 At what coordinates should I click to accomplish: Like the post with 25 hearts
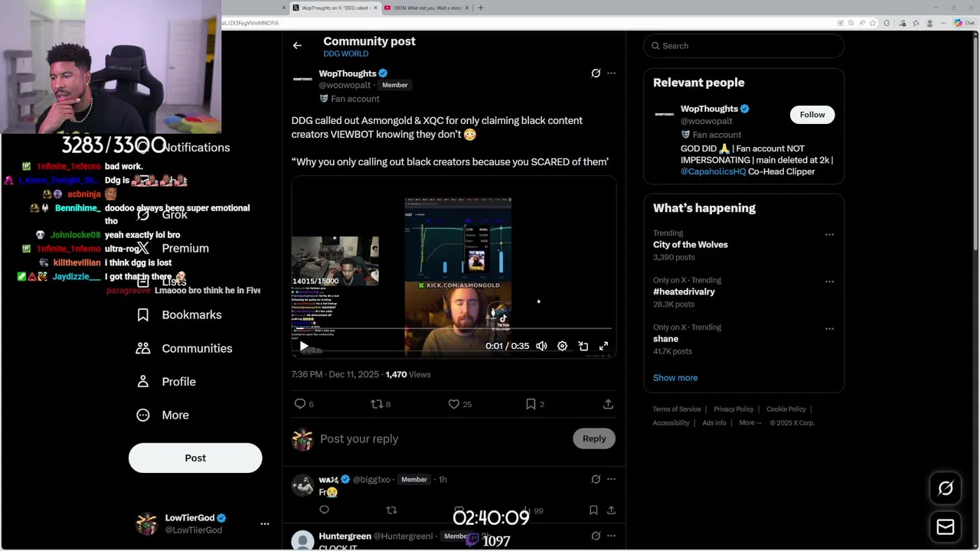coord(453,404)
